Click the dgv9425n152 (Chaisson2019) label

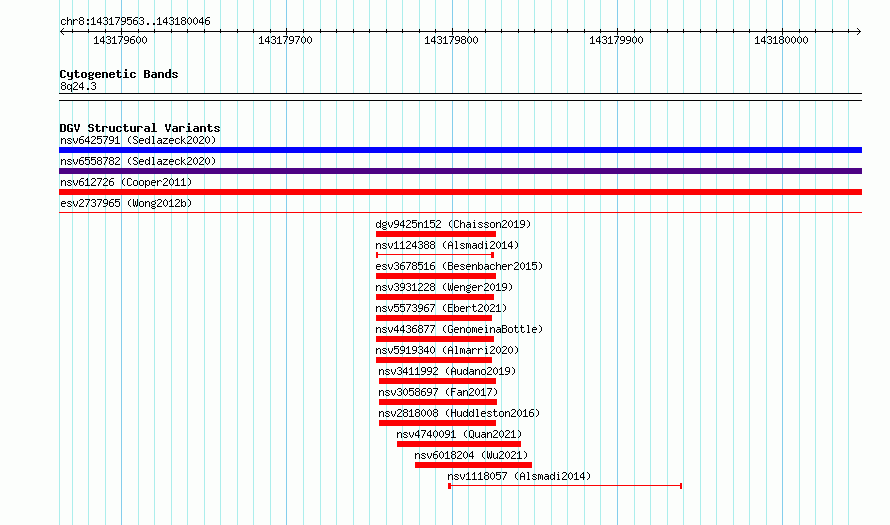coord(453,224)
